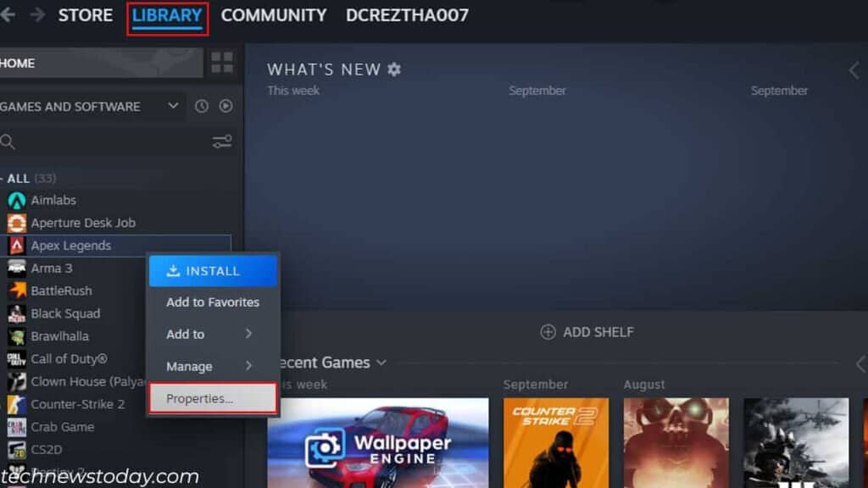This screenshot has height=488, width=868.
Task: Click the blue Install button
Action: [x=213, y=271]
